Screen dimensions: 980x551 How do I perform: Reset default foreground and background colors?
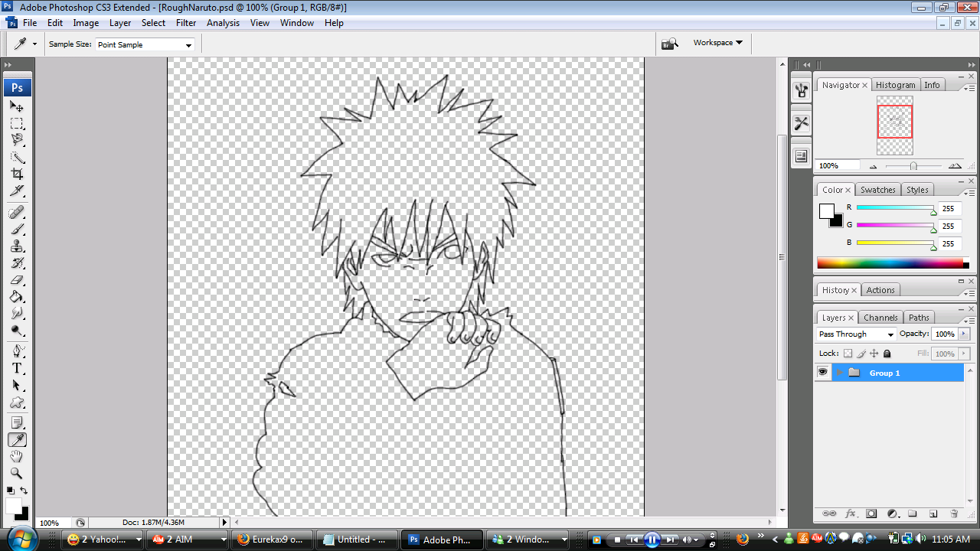[10, 491]
